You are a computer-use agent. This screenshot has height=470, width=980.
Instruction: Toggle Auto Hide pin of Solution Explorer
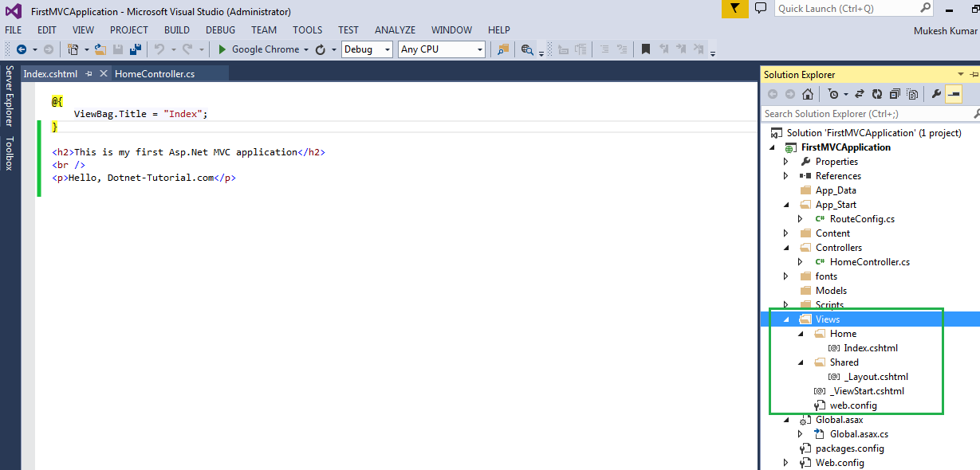coord(974,74)
